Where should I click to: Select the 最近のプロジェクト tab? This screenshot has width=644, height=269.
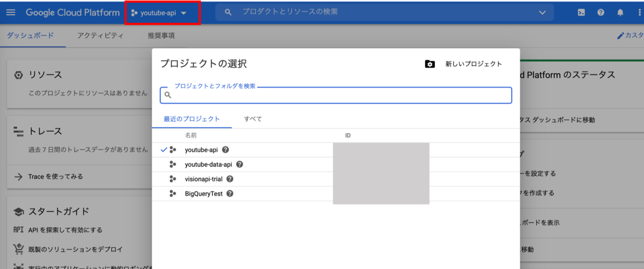pyautogui.click(x=192, y=119)
